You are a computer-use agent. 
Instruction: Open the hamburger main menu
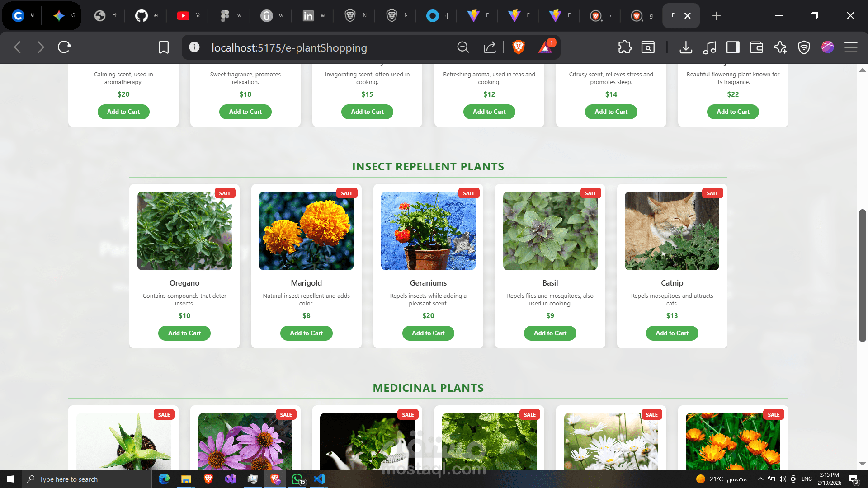click(x=851, y=47)
